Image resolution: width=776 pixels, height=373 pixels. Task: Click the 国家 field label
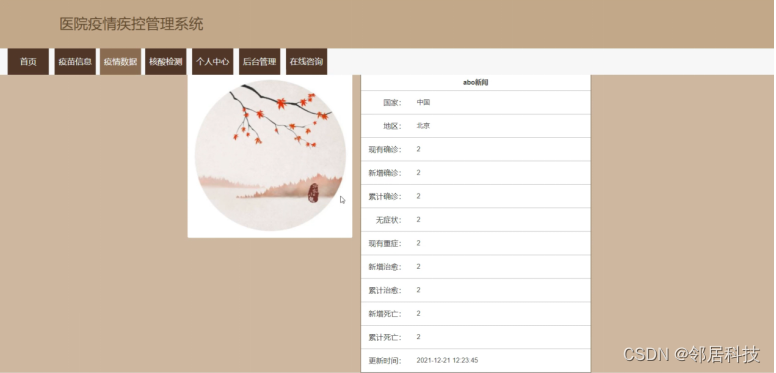(x=392, y=102)
